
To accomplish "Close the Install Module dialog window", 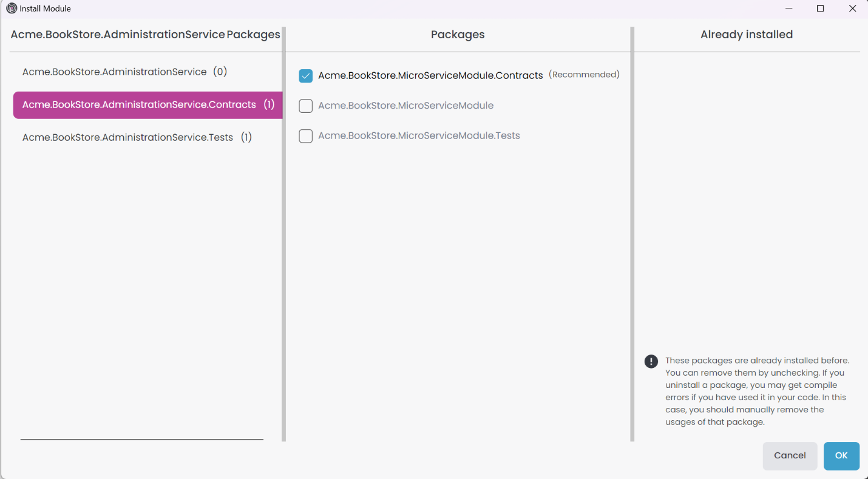I will click(852, 8).
